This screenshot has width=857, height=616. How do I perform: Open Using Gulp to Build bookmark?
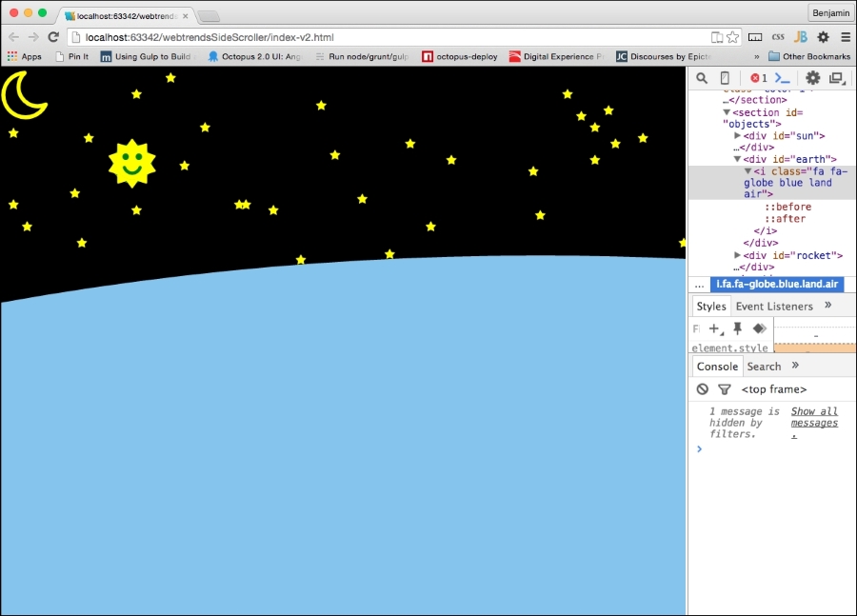149,56
